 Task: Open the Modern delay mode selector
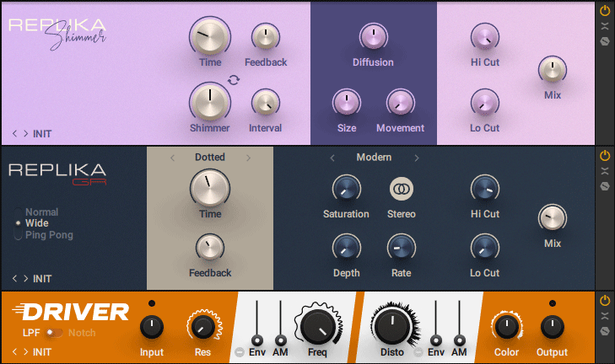tap(374, 158)
